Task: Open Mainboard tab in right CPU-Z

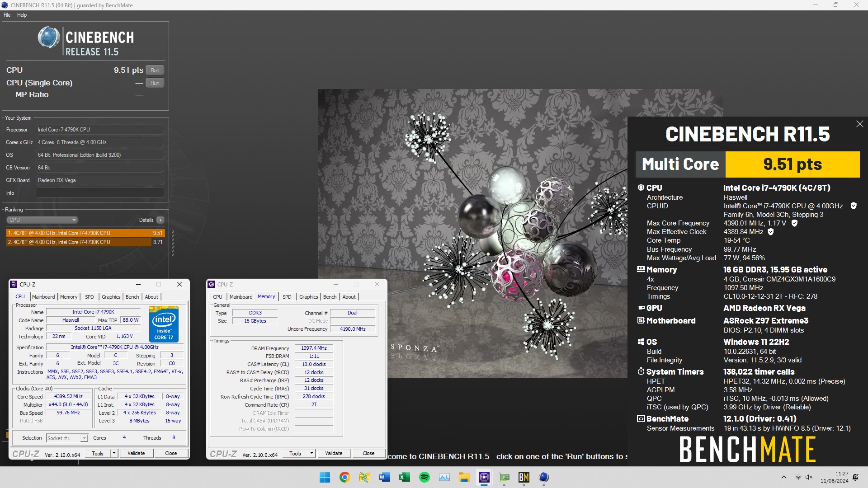Action: 241,297
